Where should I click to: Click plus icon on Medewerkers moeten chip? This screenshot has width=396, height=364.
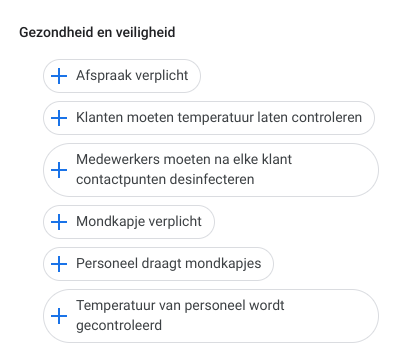59,170
